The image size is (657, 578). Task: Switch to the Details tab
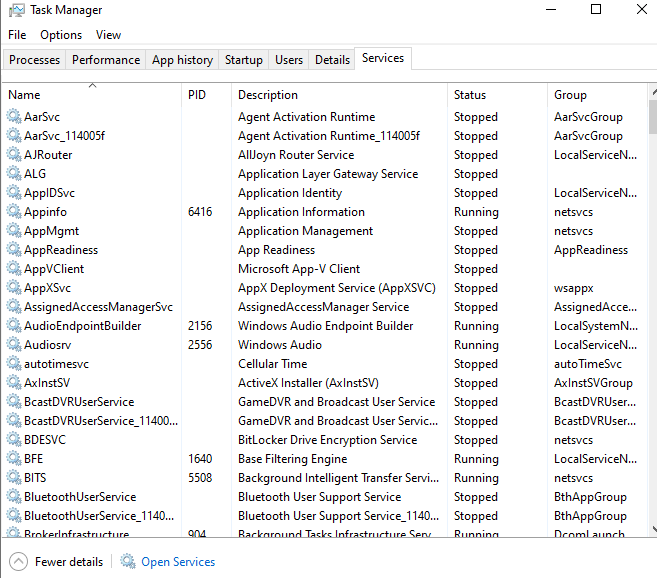[x=332, y=60]
